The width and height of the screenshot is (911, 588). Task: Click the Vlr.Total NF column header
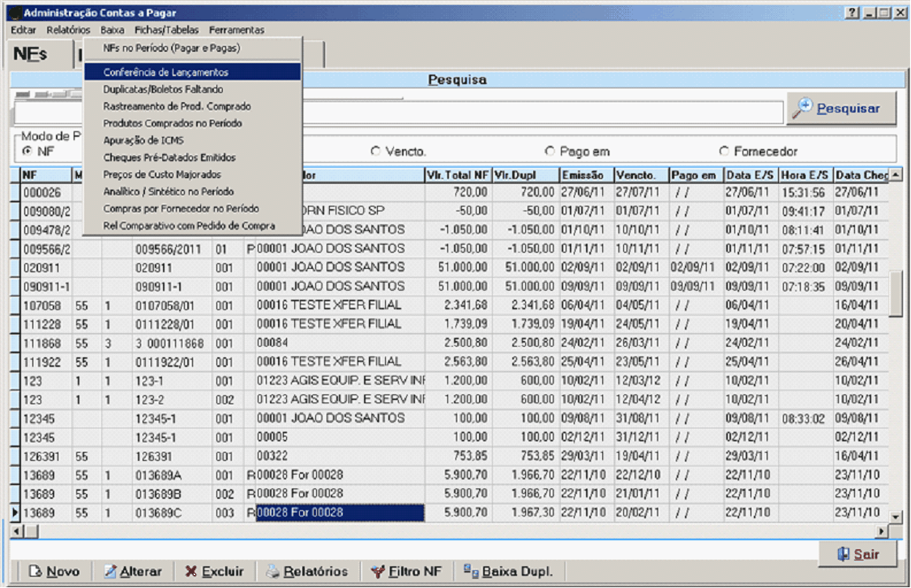pyautogui.click(x=457, y=175)
